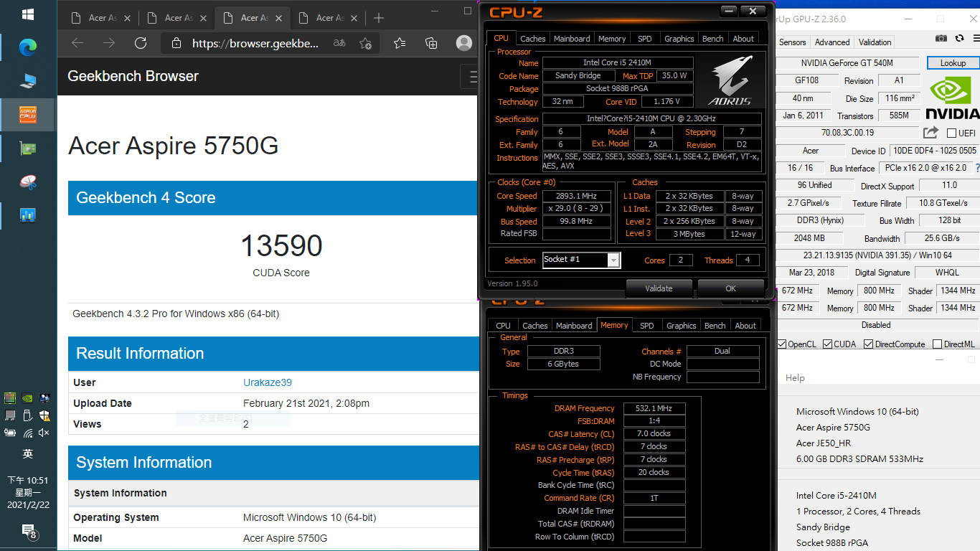The image size is (980, 551).
Task: Open the Bench tab in top CPU-Z window
Action: 712,39
